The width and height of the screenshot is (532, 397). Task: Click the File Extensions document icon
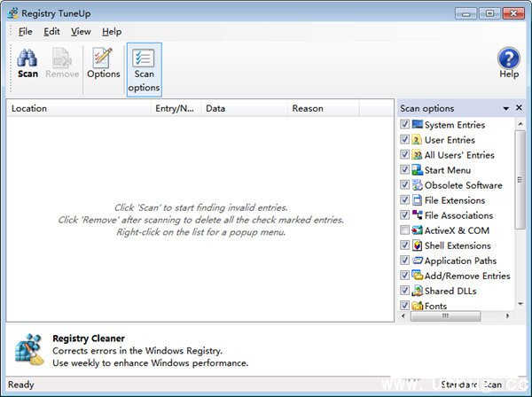coord(417,199)
